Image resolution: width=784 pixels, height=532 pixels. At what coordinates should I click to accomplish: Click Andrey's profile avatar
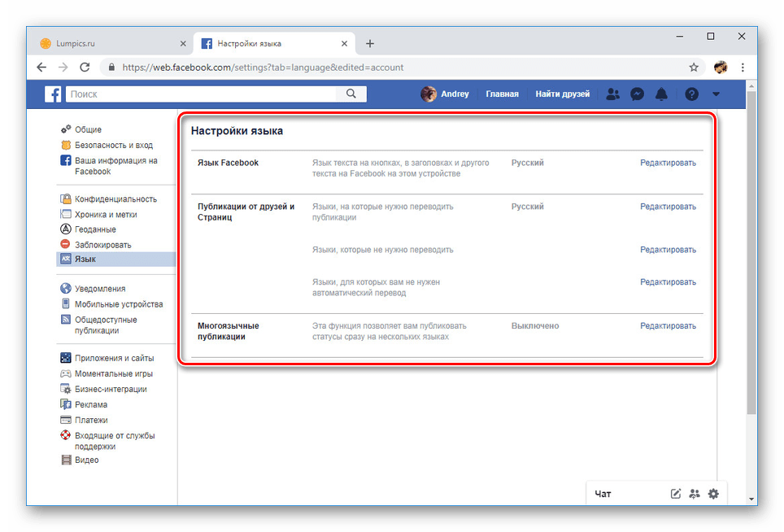(428, 94)
